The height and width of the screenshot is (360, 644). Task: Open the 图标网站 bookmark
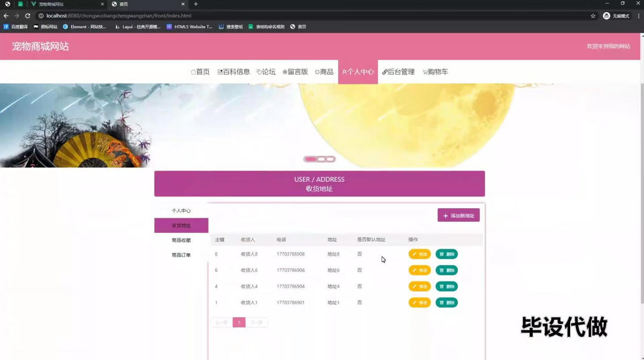pyautogui.click(x=46, y=27)
